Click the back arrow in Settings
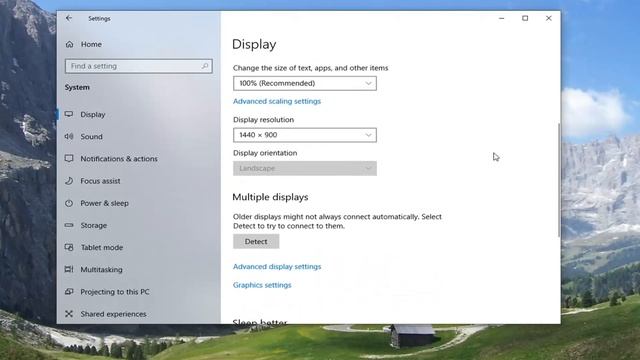The width and height of the screenshot is (640, 360). click(69, 18)
